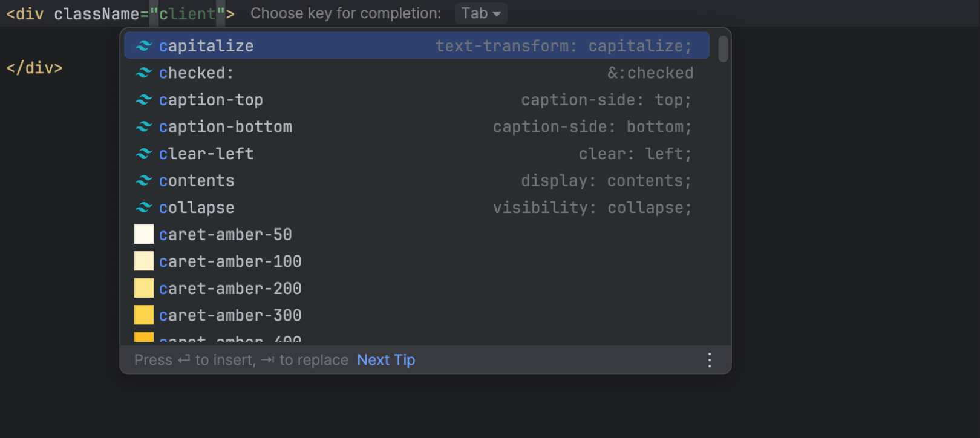The width and height of the screenshot is (980, 438).
Task: Click the caret-amber-100 color swatch
Action: click(x=143, y=261)
